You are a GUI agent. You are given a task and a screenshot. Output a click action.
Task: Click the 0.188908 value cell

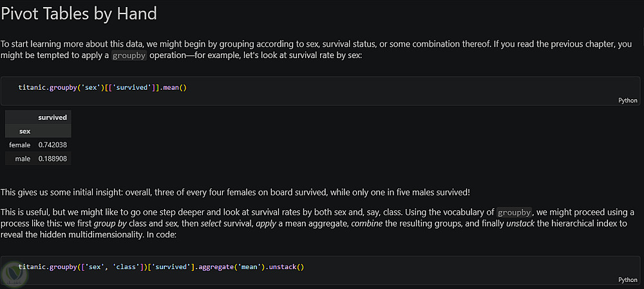click(x=52, y=158)
